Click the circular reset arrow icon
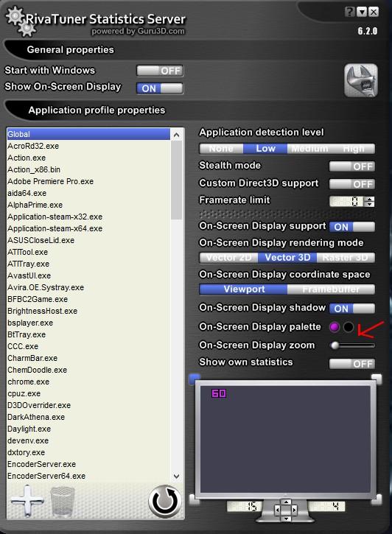 point(165,502)
